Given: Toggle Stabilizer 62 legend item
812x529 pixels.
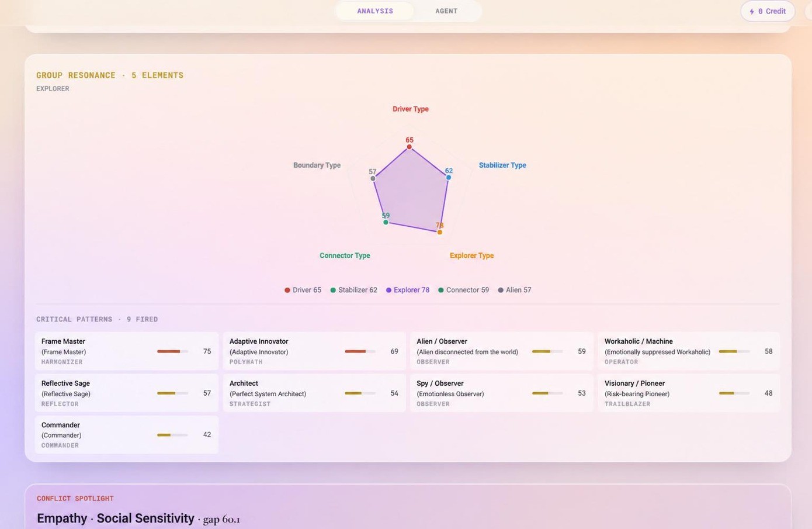Looking at the screenshot, I should point(353,290).
